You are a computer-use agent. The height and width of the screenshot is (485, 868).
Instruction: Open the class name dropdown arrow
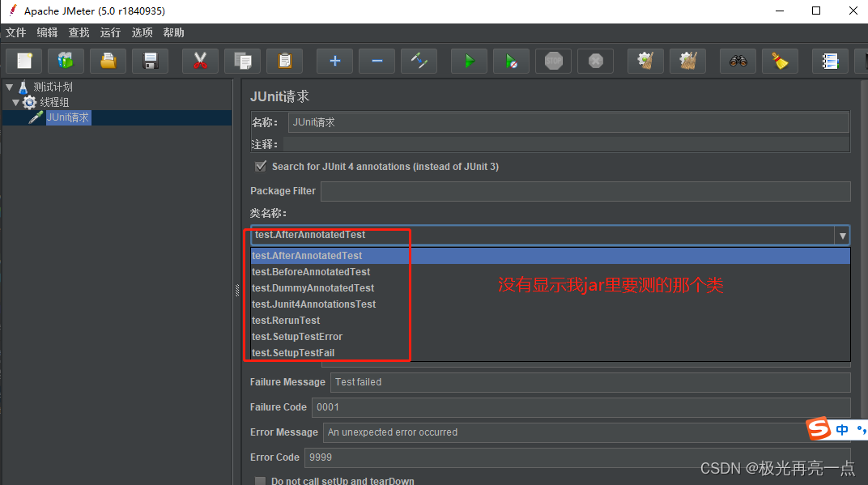point(842,235)
